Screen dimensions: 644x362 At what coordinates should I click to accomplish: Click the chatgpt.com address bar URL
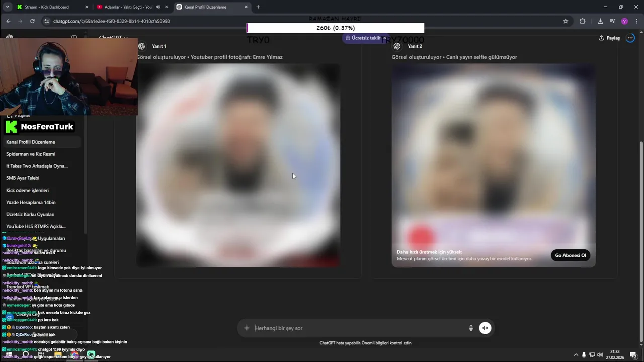click(x=111, y=21)
